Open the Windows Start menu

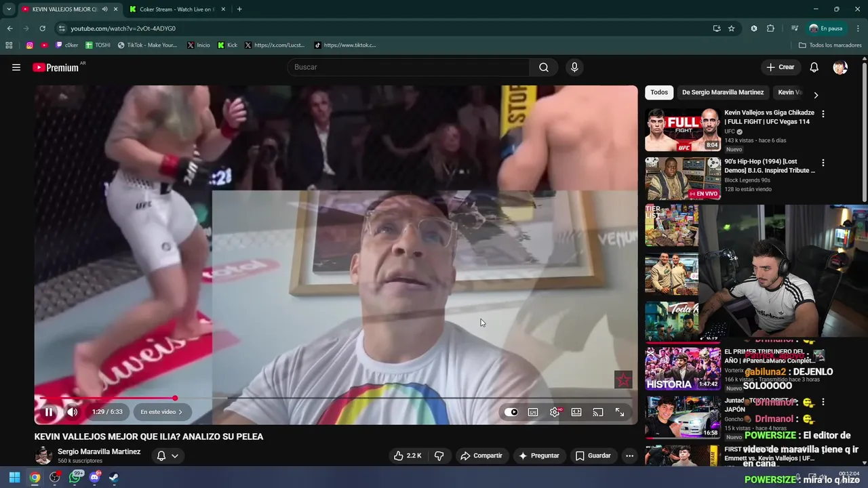coord(14,477)
